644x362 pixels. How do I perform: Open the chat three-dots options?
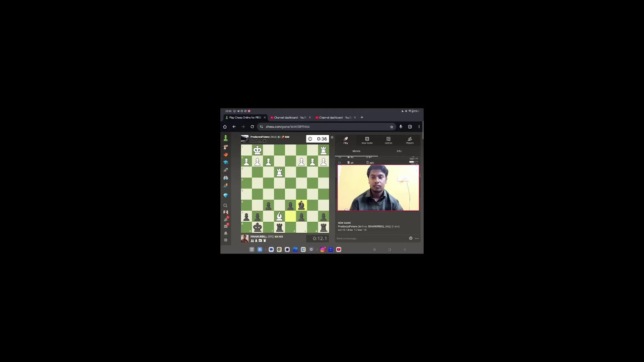(x=417, y=238)
